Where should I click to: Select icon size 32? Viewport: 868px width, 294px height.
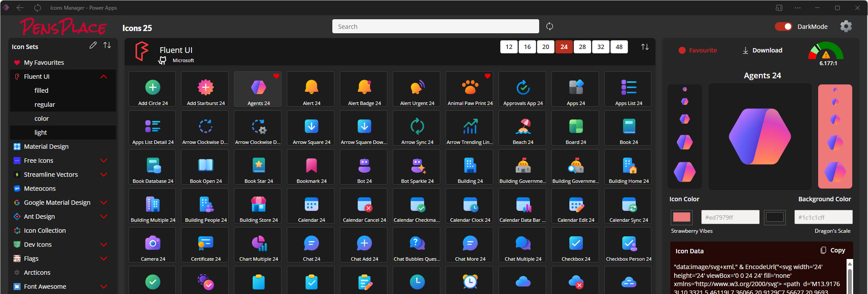pos(600,47)
